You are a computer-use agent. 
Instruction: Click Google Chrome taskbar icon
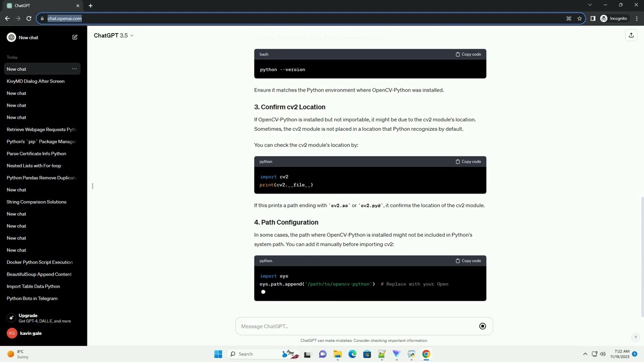click(426, 354)
